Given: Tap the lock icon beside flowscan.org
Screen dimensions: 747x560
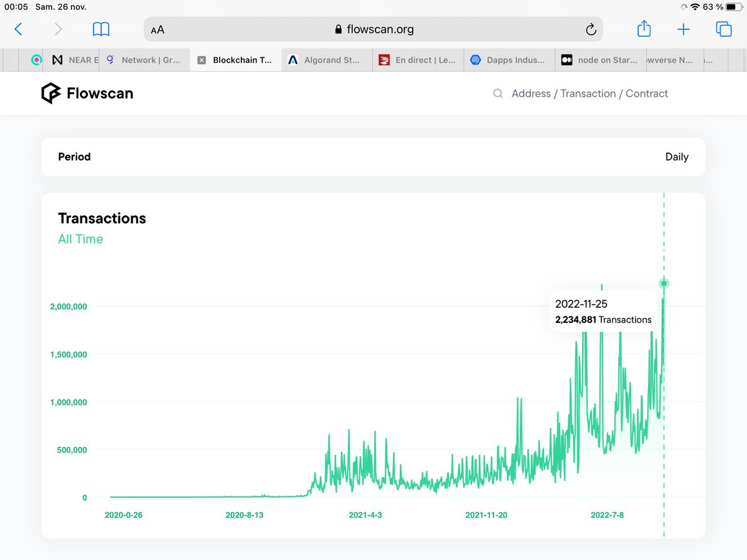Looking at the screenshot, I should 339,29.
